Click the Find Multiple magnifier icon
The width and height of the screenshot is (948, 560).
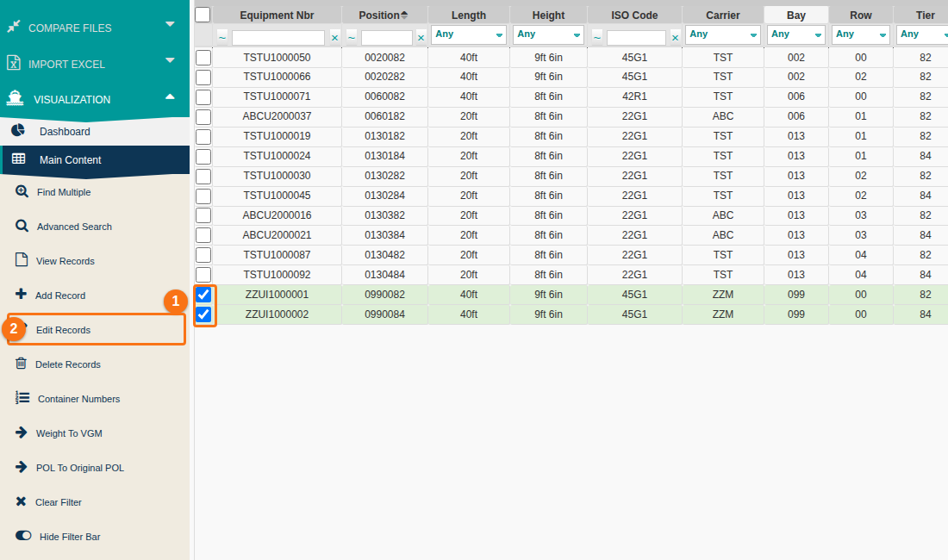(22, 191)
